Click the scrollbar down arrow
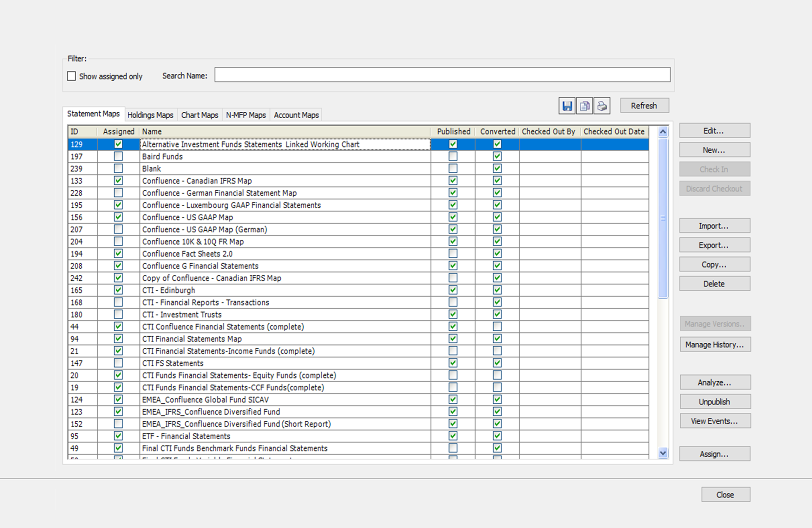Screen dimensions: 812x528 point(663,453)
